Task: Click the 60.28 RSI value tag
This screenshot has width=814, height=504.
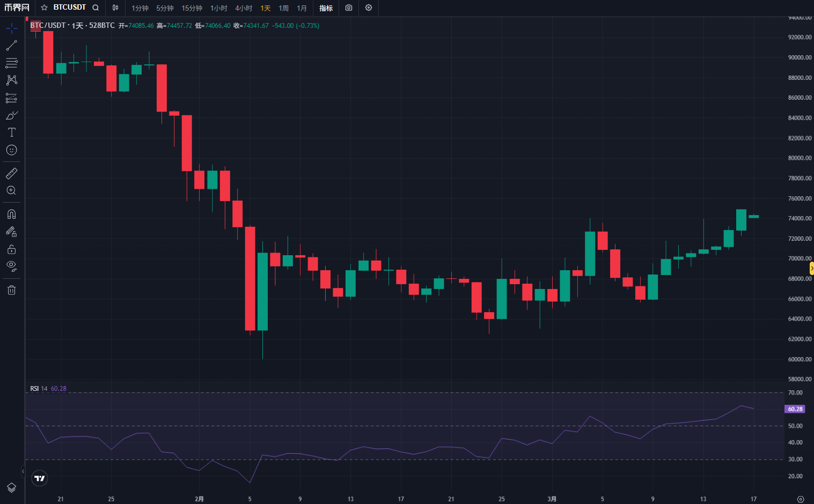Action: [795, 409]
